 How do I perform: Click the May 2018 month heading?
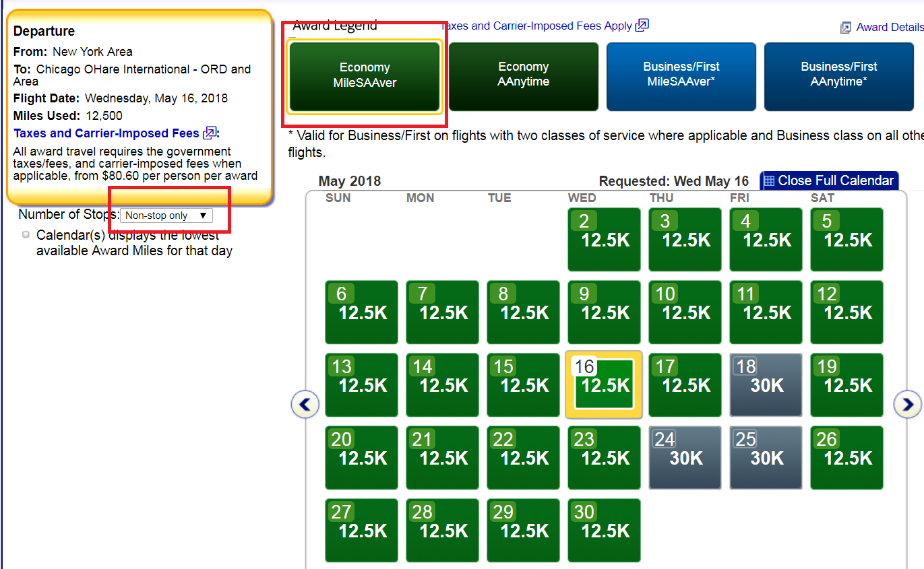(x=350, y=181)
